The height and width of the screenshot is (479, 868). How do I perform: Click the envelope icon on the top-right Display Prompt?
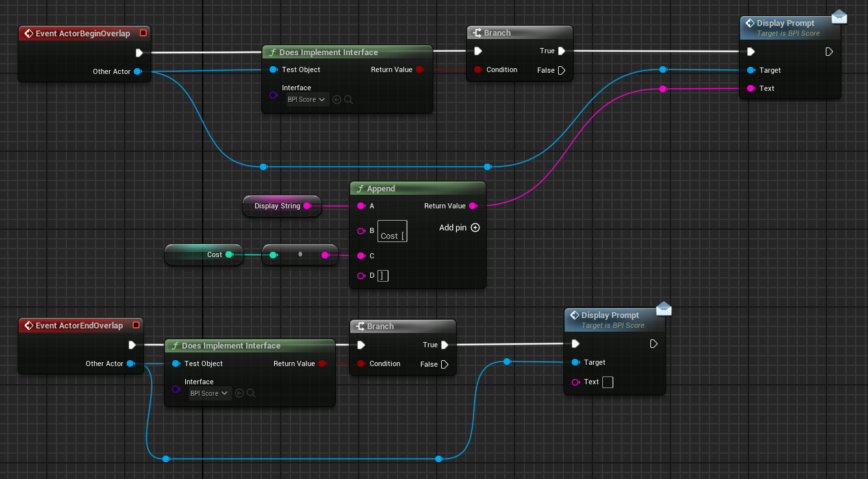click(839, 17)
